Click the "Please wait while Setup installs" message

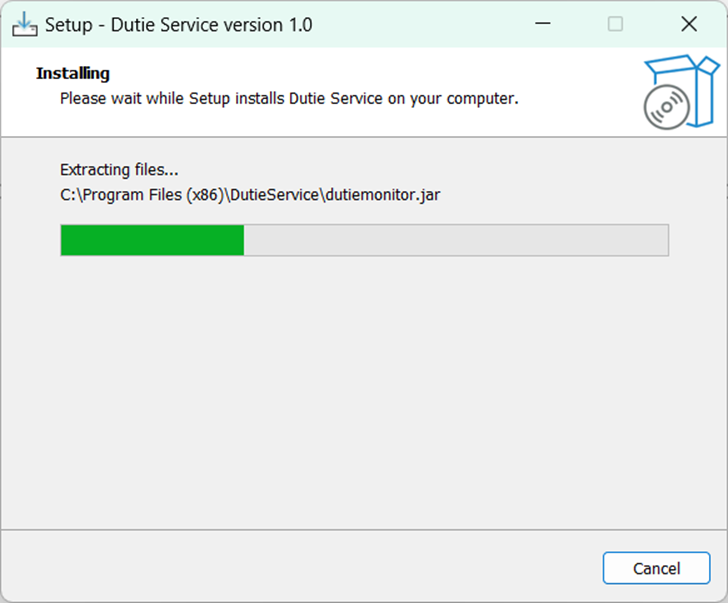click(289, 99)
